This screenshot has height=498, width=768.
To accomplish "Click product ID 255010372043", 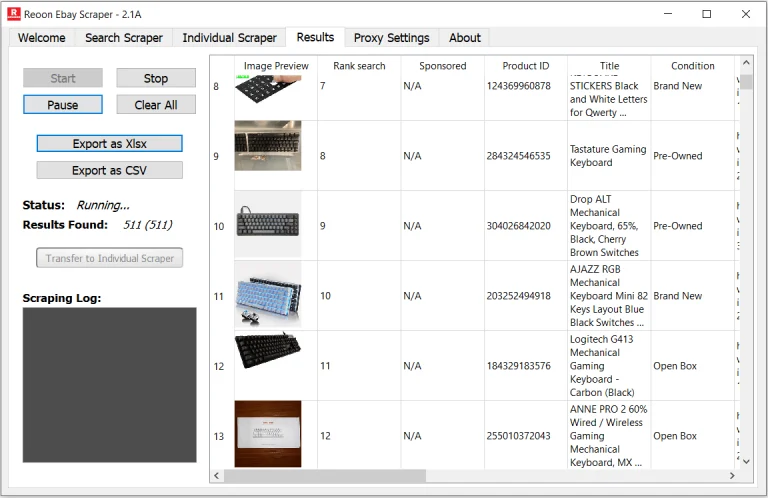I will click(518, 436).
